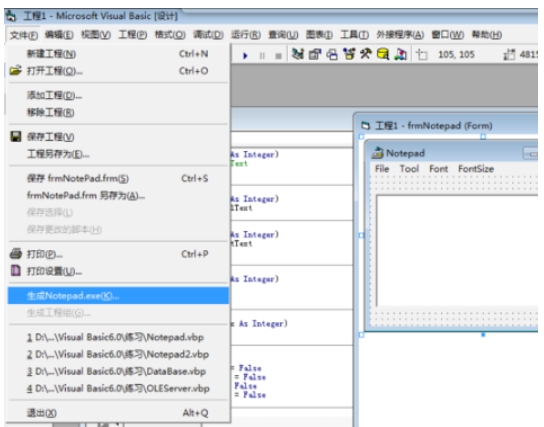Click FontSize menu on the Notepad form

476,169
